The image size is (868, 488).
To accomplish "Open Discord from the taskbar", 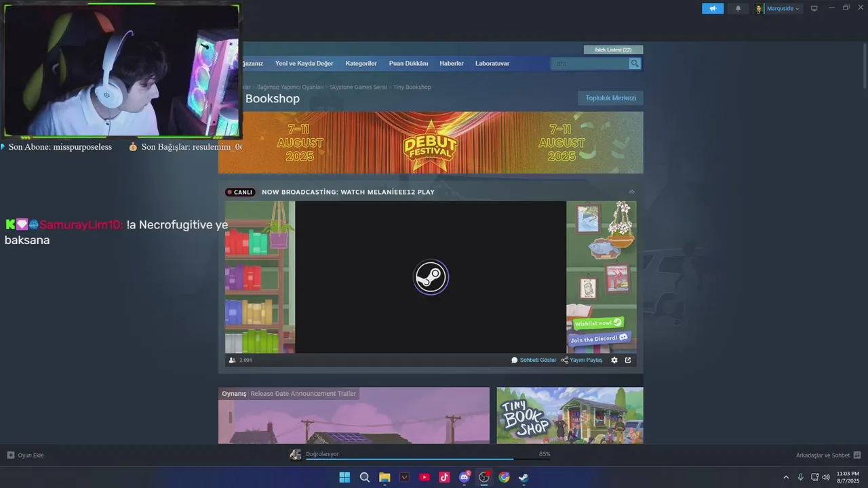I will pos(465,477).
